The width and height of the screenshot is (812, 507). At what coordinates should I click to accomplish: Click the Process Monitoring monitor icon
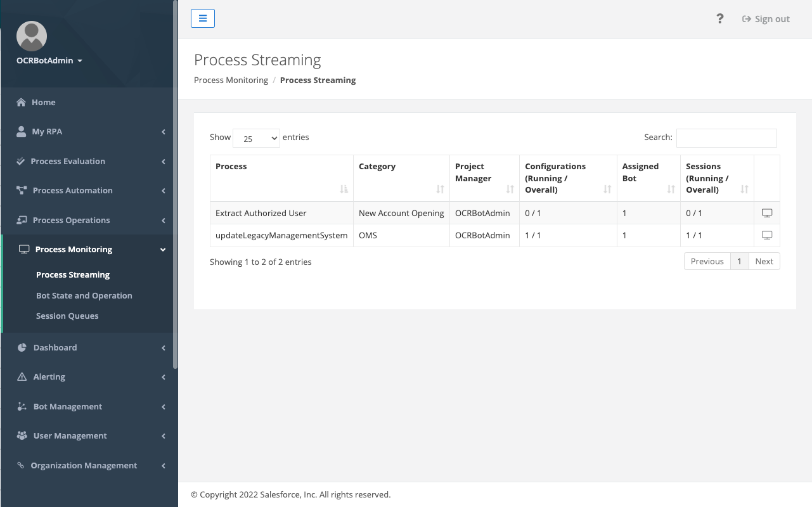point(24,249)
